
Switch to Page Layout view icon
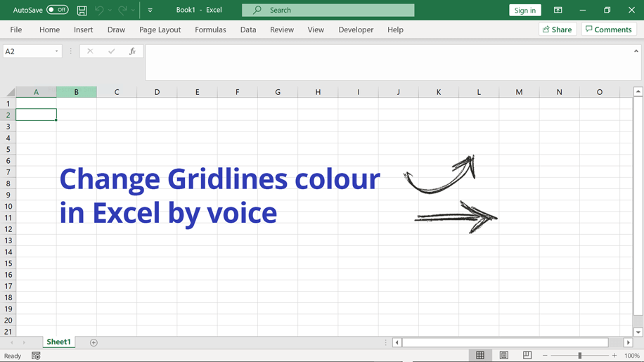pos(503,356)
